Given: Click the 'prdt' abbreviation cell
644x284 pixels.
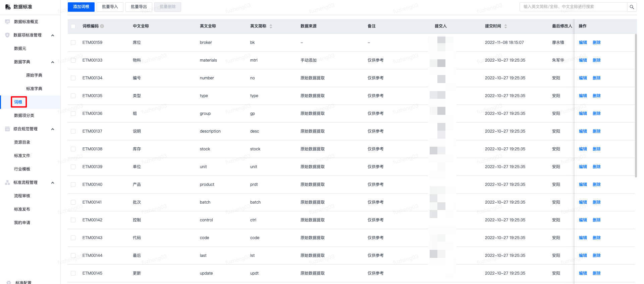Looking at the screenshot, I should click(x=254, y=185).
